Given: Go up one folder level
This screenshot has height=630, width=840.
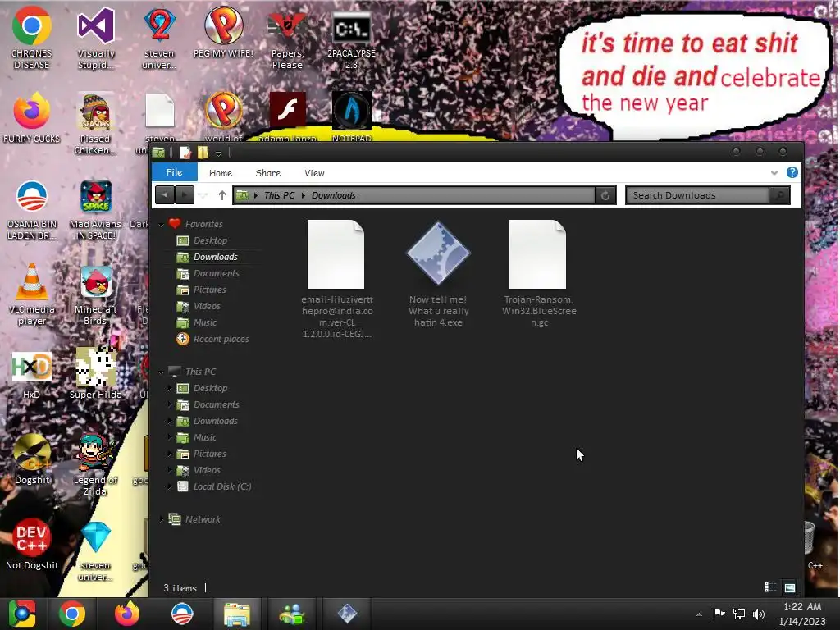Looking at the screenshot, I should coord(222,195).
